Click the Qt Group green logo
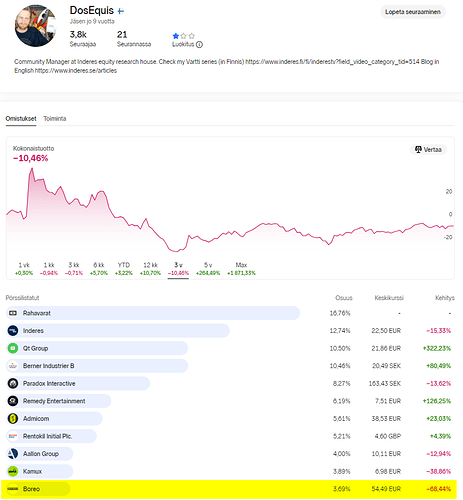This screenshot has width=463, height=500. 13,348
